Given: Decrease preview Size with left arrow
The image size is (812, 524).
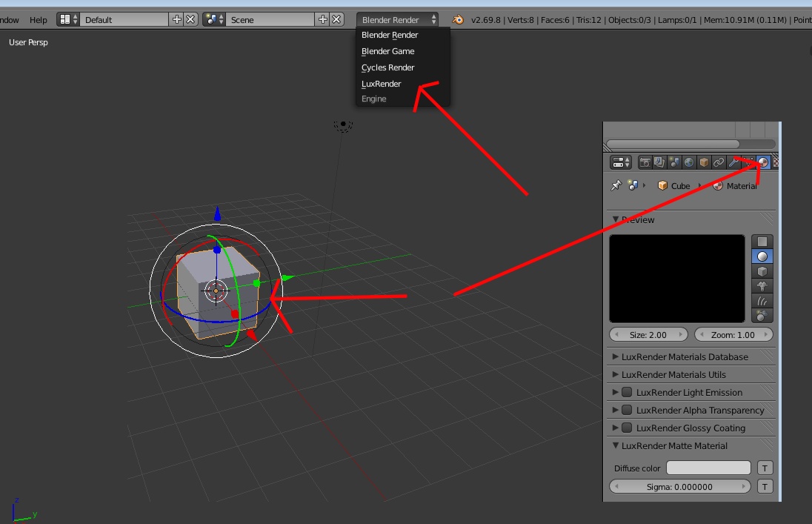Looking at the screenshot, I should coord(616,335).
